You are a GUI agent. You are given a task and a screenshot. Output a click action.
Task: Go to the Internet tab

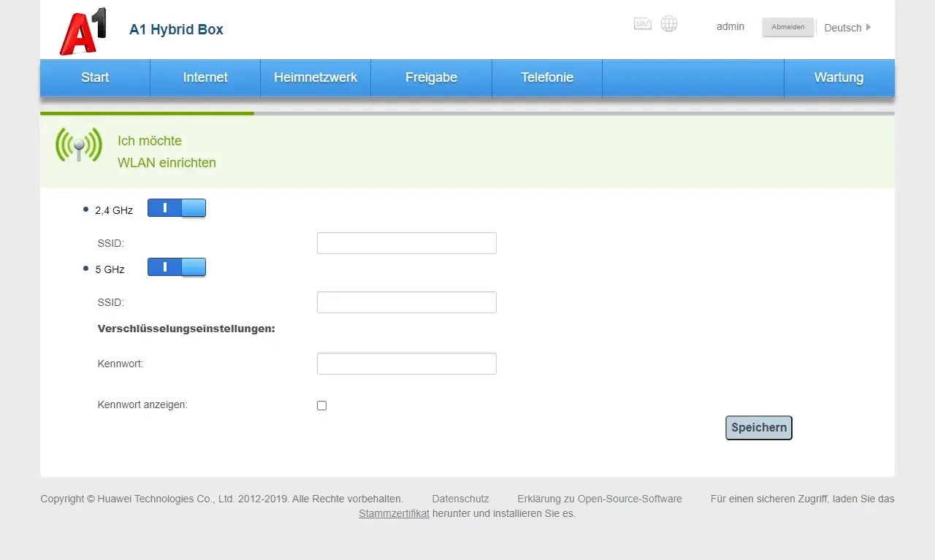pyautogui.click(x=205, y=77)
